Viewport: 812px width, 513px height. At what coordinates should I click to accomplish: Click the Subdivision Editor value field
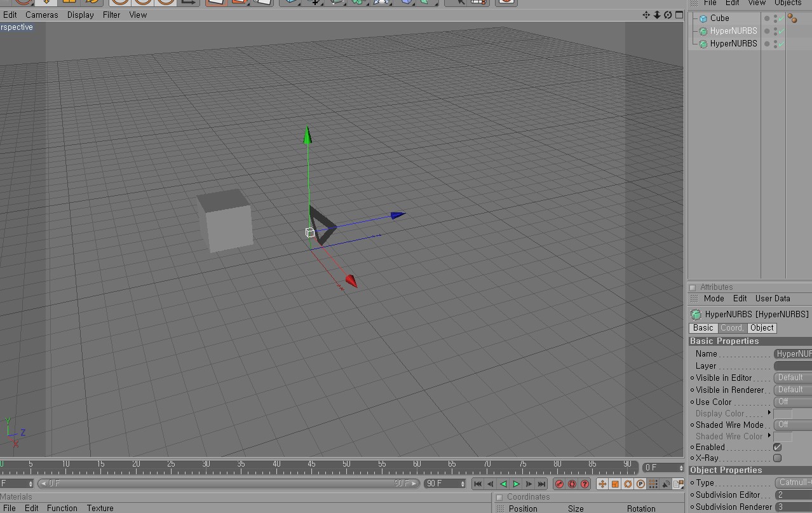(792, 495)
